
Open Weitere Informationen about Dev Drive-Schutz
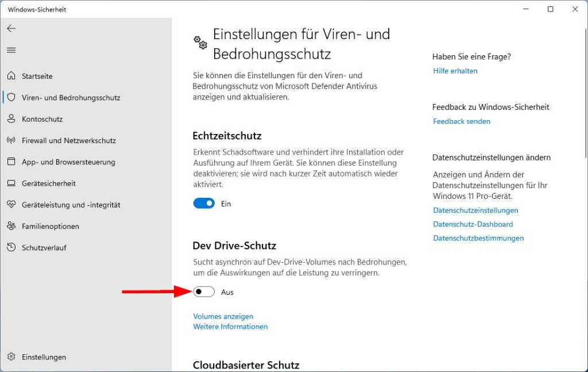tap(230, 327)
